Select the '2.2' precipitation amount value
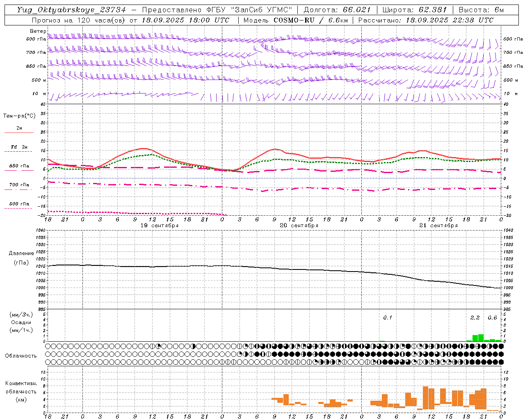The height and width of the screenshot is (420, 525). [475, 317]
